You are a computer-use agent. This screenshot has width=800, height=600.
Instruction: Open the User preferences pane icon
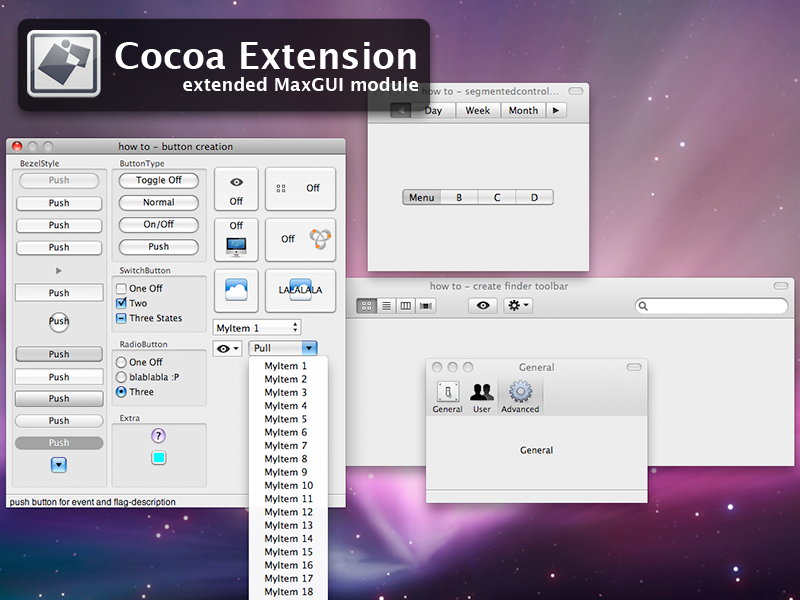point(482,397)
